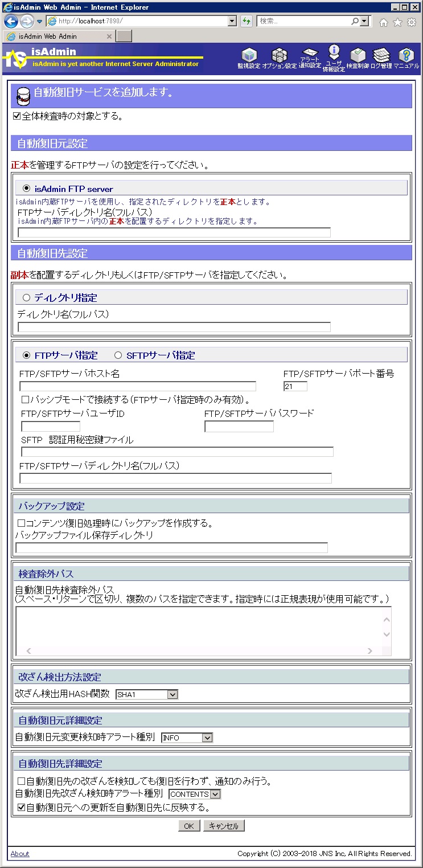Click the 自動復旧先設定 section header
The image size is (423, 868).
click(x=211, y=253)
